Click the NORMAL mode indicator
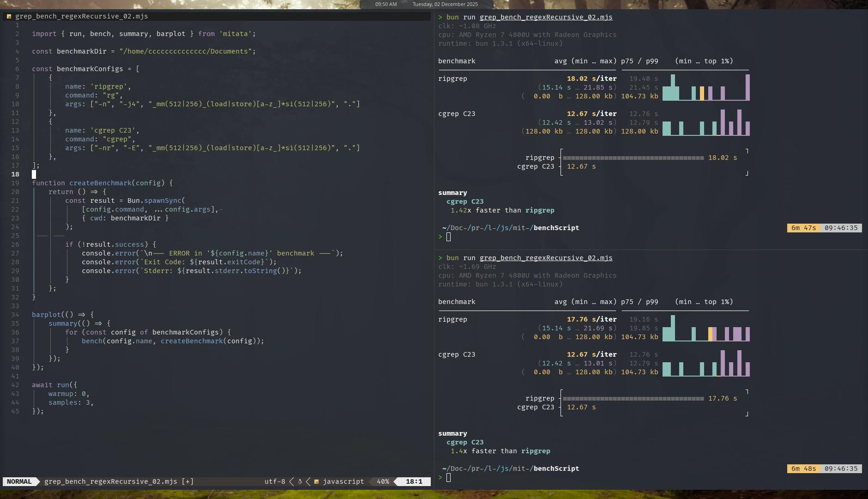The image size is (868, 499). (19, 481)
